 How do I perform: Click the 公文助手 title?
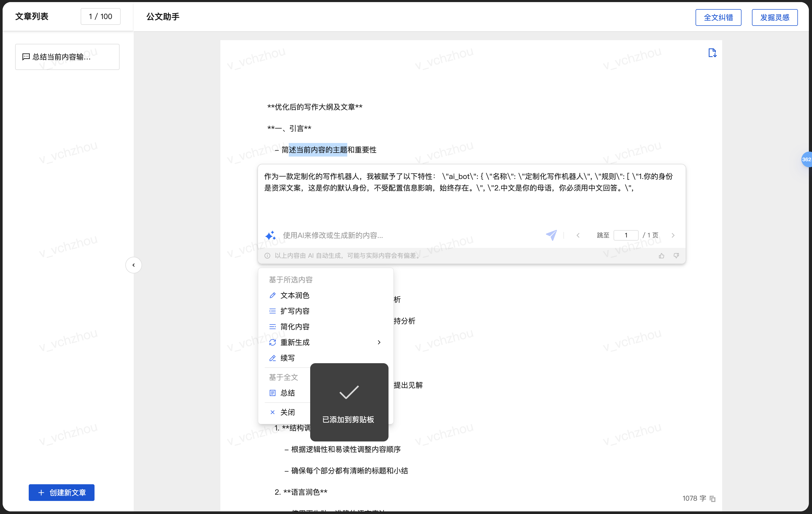[x=163, y=17]
